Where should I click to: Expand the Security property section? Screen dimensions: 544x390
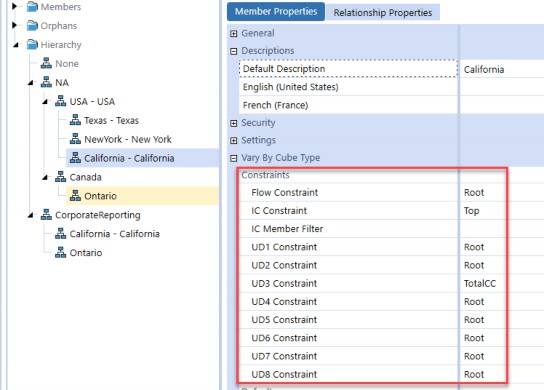coord(233,123)
